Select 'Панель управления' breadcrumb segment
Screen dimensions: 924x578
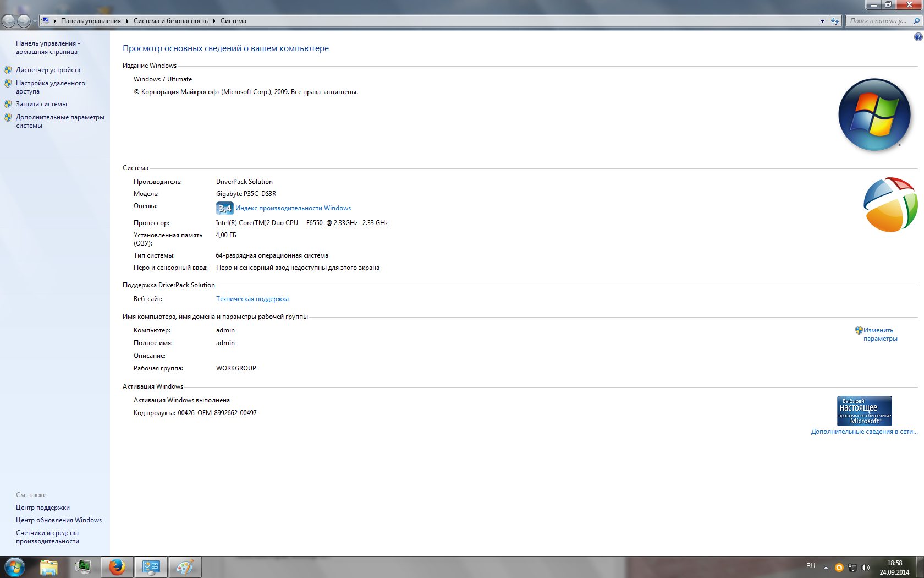[91, 21]
